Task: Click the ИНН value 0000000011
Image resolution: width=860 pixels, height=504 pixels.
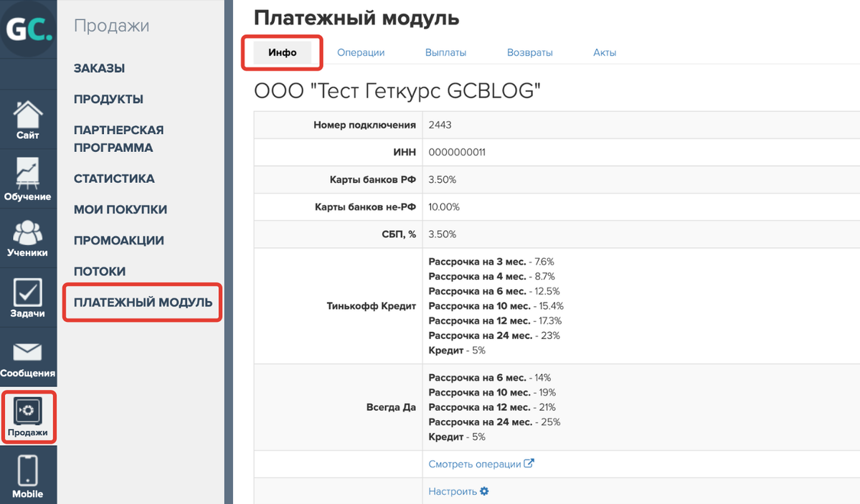Action: (x=457, y=153)
